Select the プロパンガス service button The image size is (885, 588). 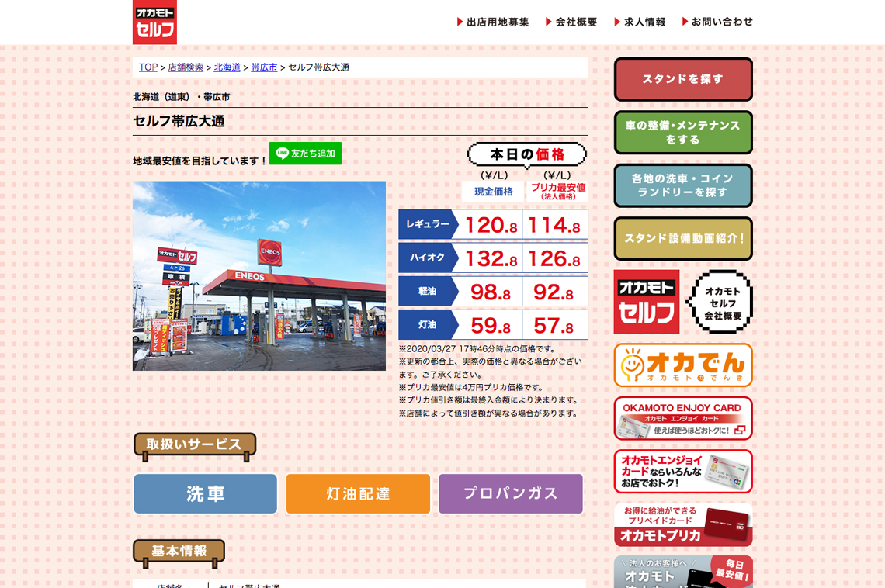click(x=511, y=494)
